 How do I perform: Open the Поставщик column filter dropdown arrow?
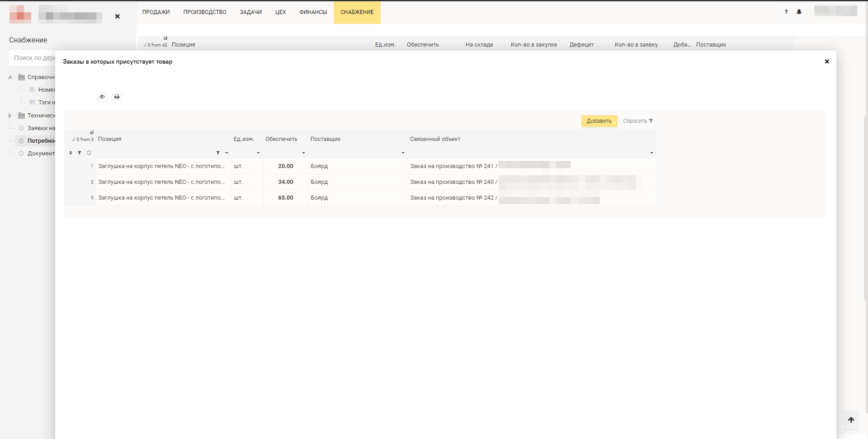point(403,153)
